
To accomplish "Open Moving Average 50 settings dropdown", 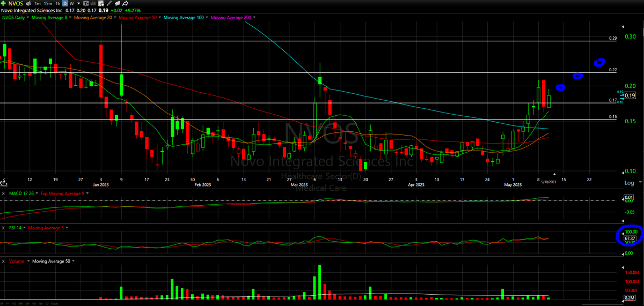I will click(160, 18).
